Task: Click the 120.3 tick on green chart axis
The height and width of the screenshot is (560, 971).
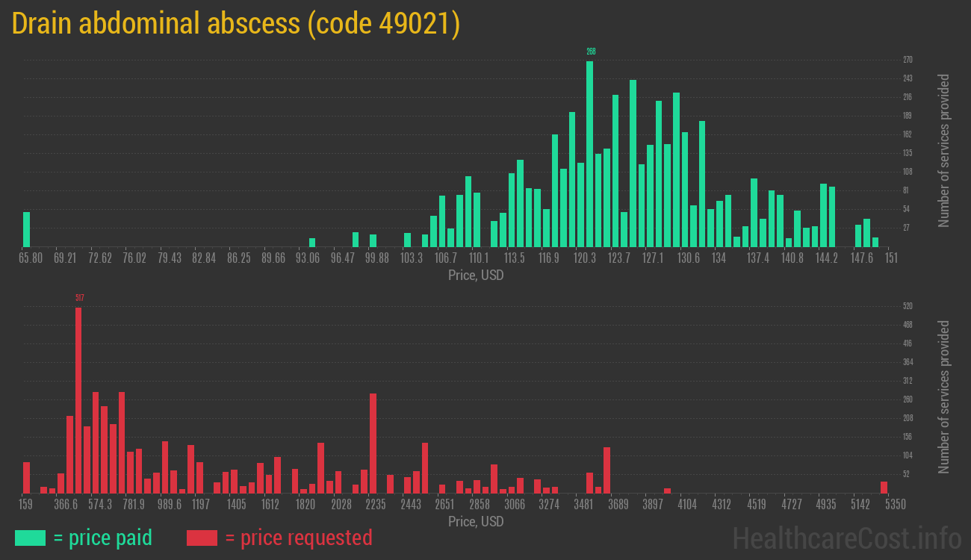Action: click(584, 258)
